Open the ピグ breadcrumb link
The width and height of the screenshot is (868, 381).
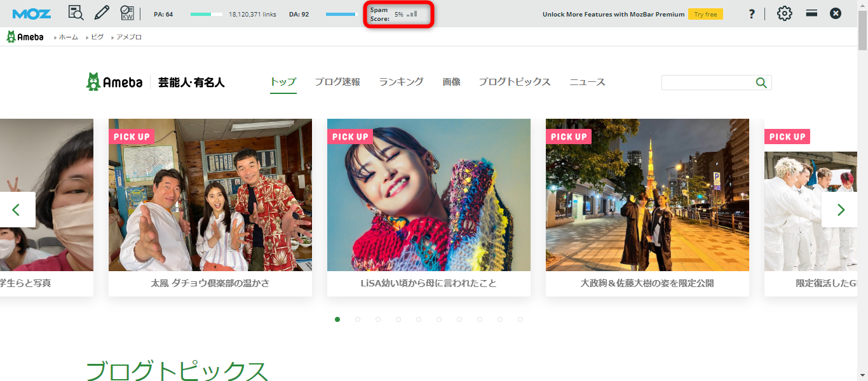[x=97, y=37]
